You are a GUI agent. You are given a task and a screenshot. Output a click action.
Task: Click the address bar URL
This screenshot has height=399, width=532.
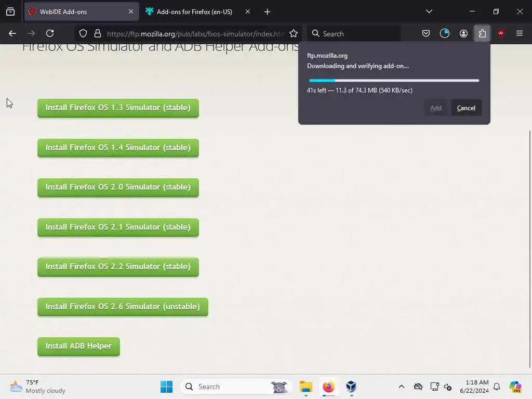coord(195,34)
